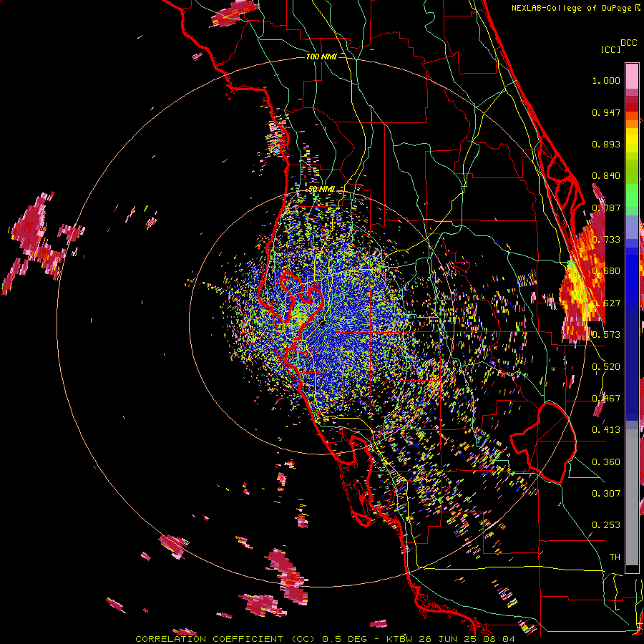The width and height of the screenshot is (644, 644).
Task: Click the Lake Okeechobee outline on the map
Action: coord(543,443)
